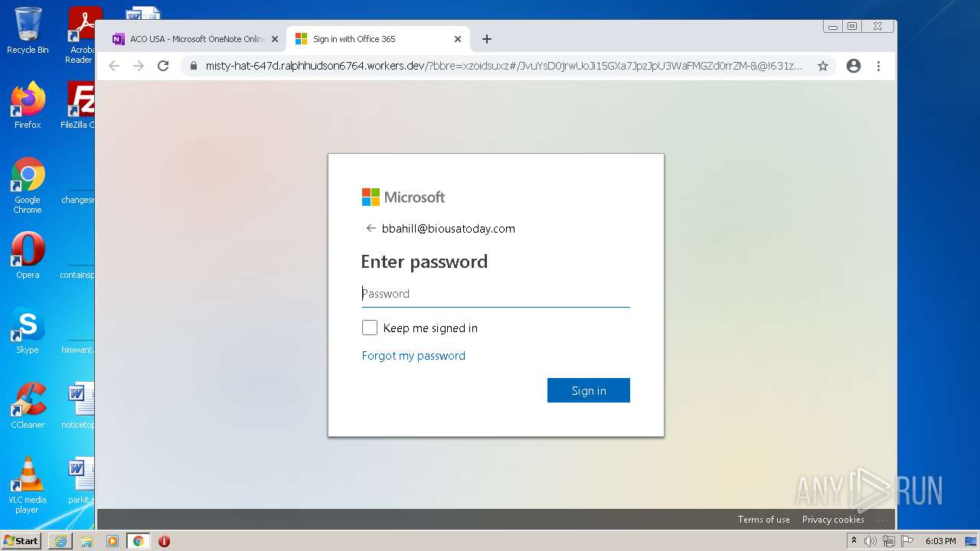This screenshot has height=551, width=980.
Task: Click Chrome's forward arrow button
Action: (139, 66)
